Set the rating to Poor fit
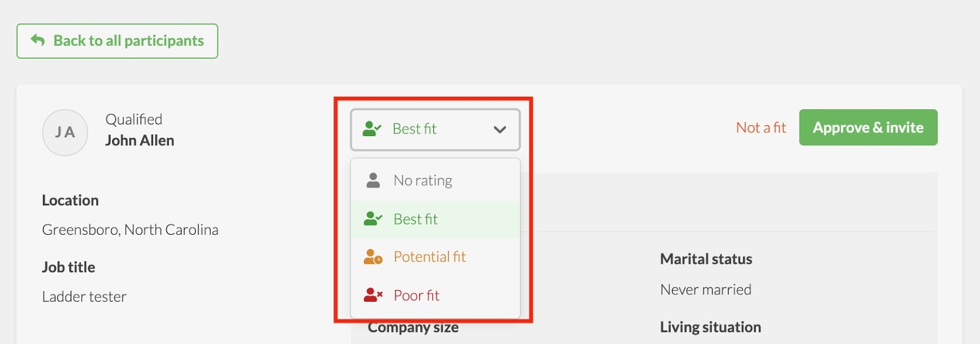980x344 pixels. pyautogui.click(x=417, y=296)
